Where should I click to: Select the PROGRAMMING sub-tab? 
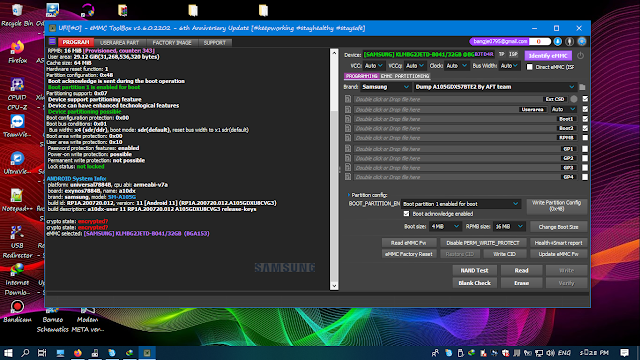click(x=362, y=76)
